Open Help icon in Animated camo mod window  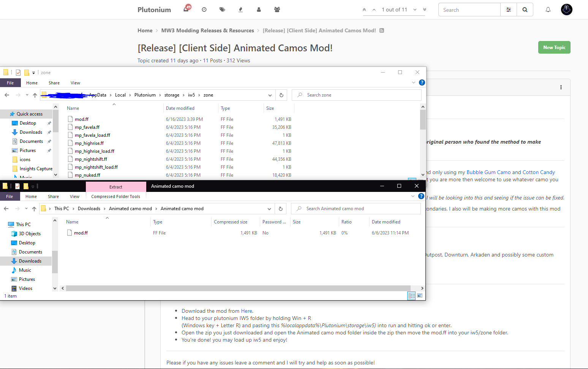(421, 196)
